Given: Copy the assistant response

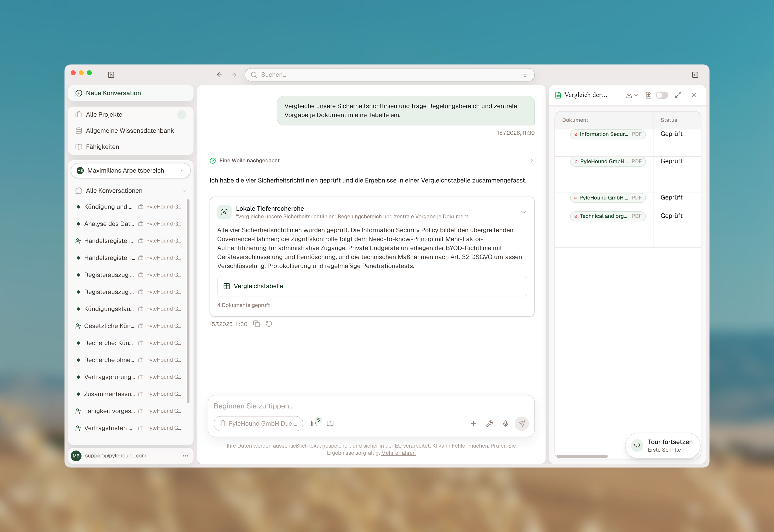Looking at the screenshot, I should [256, 324].
